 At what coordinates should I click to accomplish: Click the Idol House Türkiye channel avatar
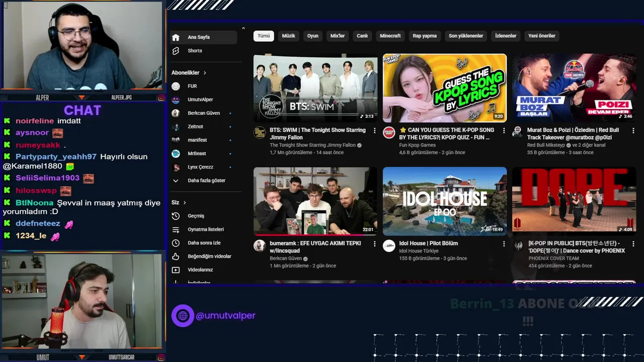[x=389, y=246]
